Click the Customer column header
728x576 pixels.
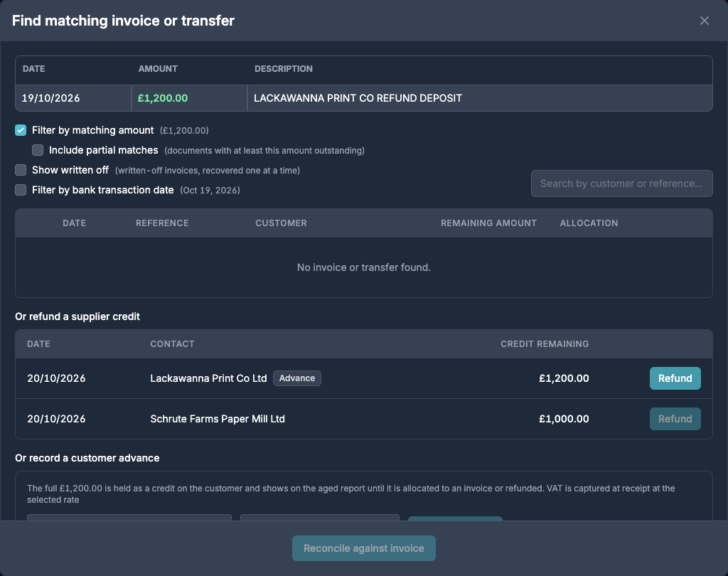[x=281, y=223]
